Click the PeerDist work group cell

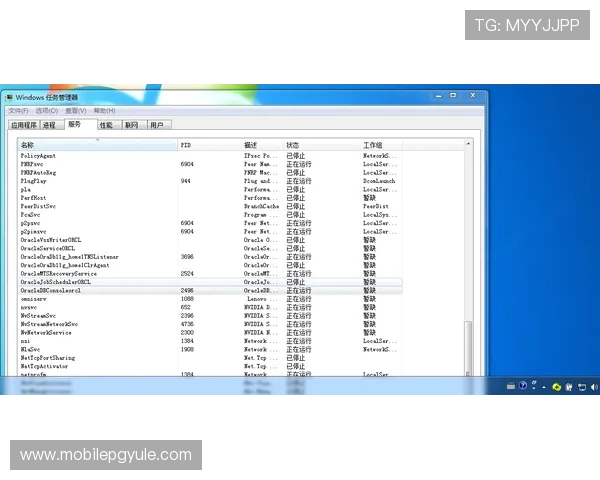376,206
